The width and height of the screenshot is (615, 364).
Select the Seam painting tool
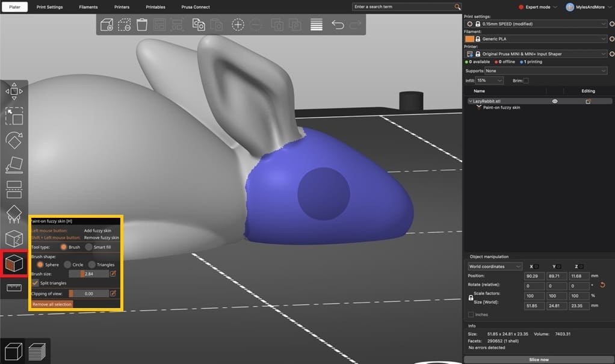14,238
